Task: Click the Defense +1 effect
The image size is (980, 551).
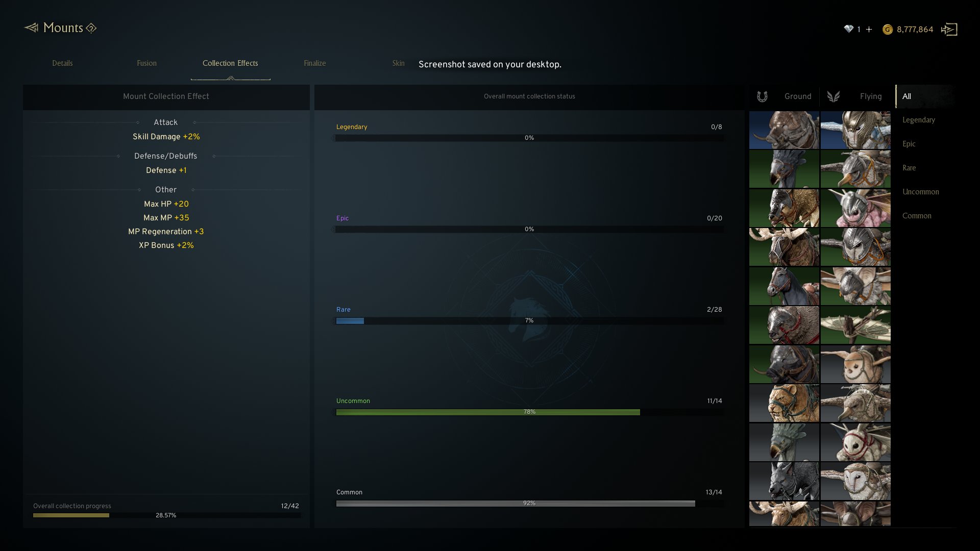Action: [x=166, y=170]
